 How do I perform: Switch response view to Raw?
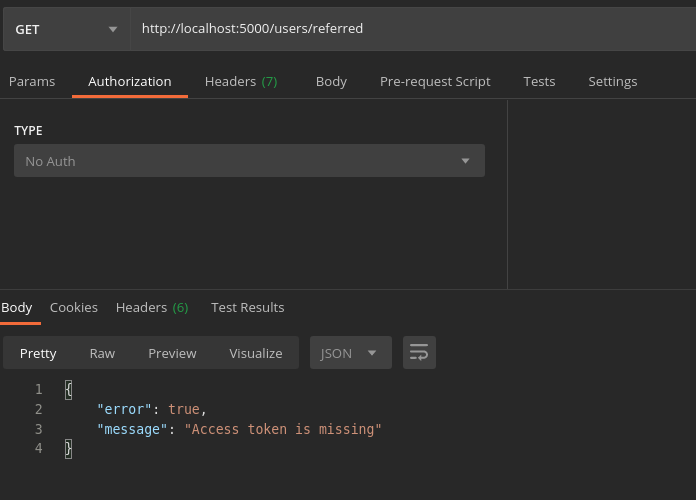(102, 353)
